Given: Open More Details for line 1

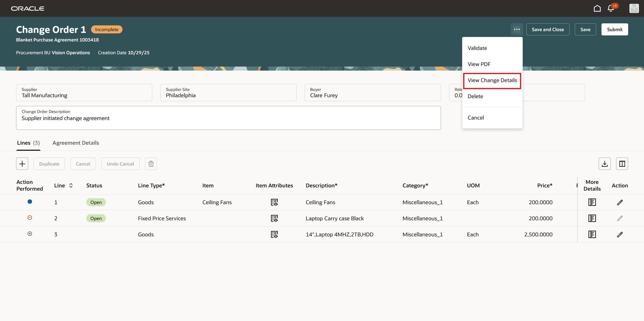Looking at the screenshot, I should click(x=592, y=202).
